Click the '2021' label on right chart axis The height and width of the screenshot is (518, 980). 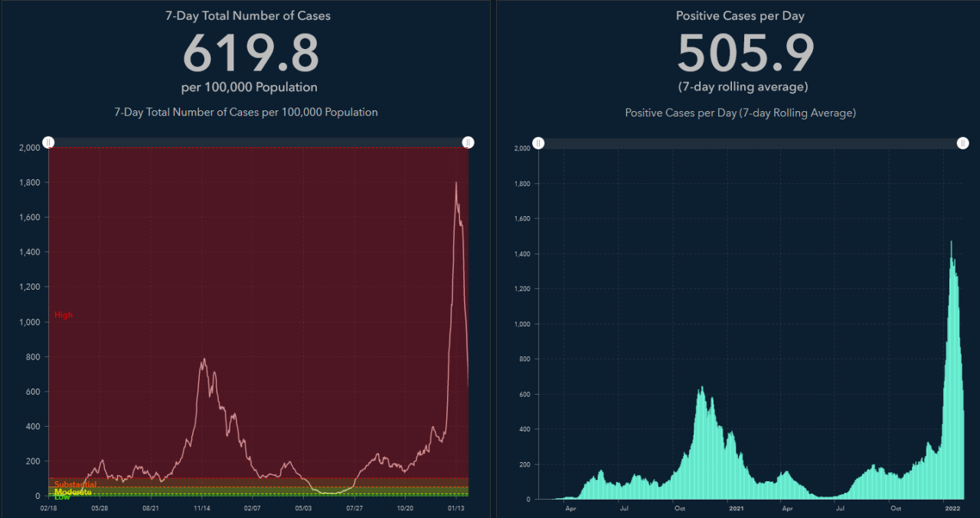pos(735,508)
